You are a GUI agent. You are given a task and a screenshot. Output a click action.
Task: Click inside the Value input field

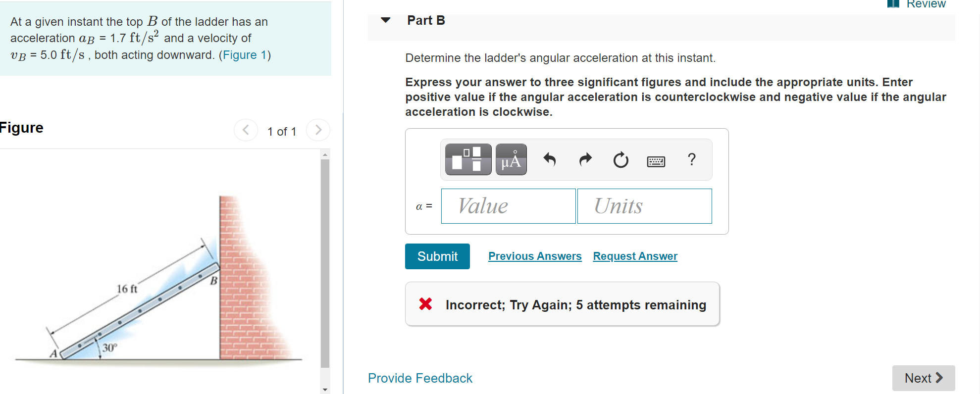pyautogui.click(x=508, y=206)
